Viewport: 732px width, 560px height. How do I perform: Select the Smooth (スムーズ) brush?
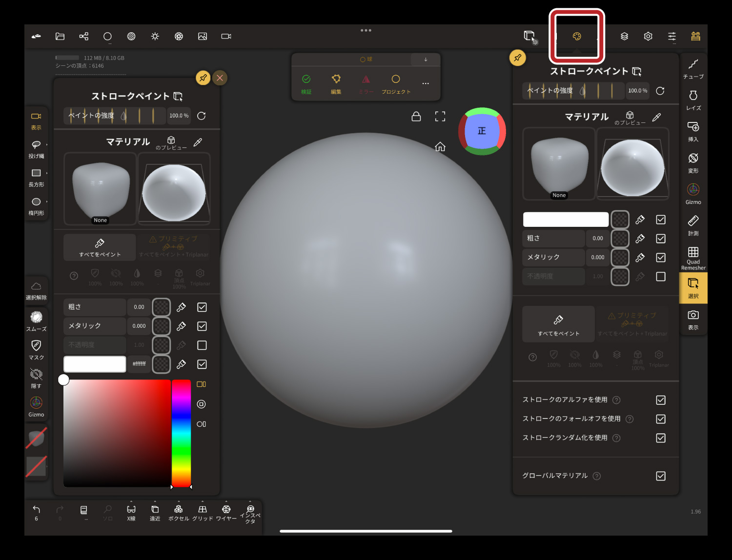[x=36, y=321]
